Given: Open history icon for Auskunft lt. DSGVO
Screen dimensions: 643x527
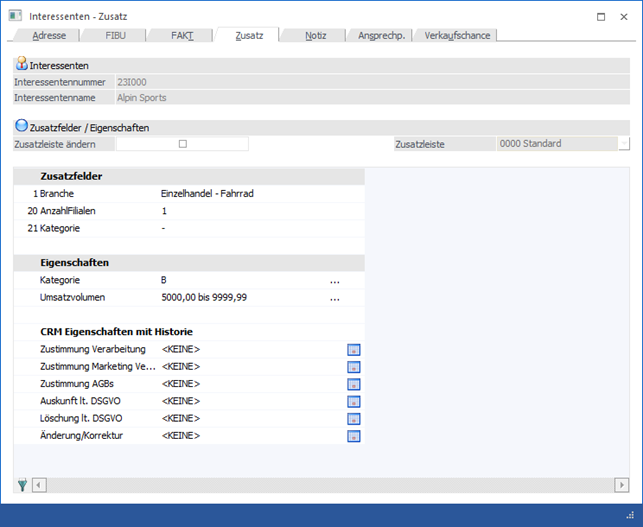Looking at the screenshot, I should coord(353,401).
